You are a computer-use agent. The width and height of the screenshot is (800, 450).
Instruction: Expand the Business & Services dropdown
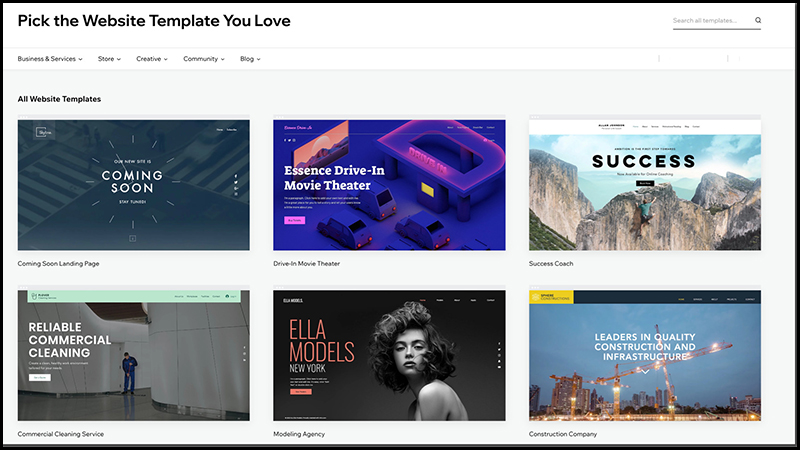(x=50, y=59)
